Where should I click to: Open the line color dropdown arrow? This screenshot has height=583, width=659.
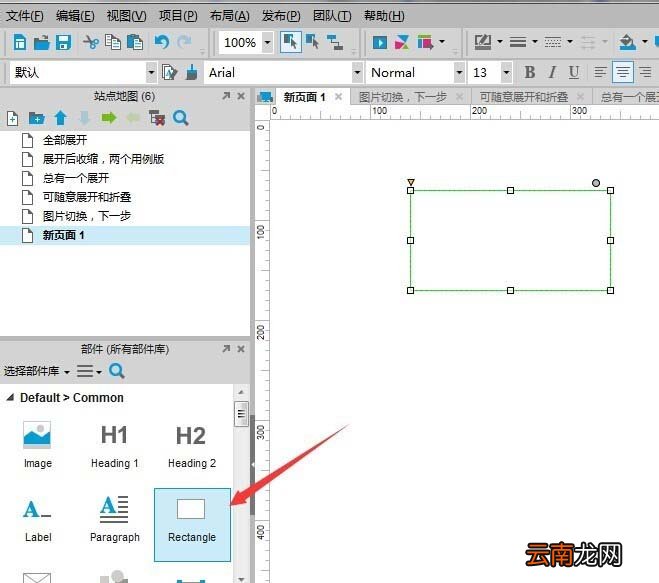tap(500, 42)
